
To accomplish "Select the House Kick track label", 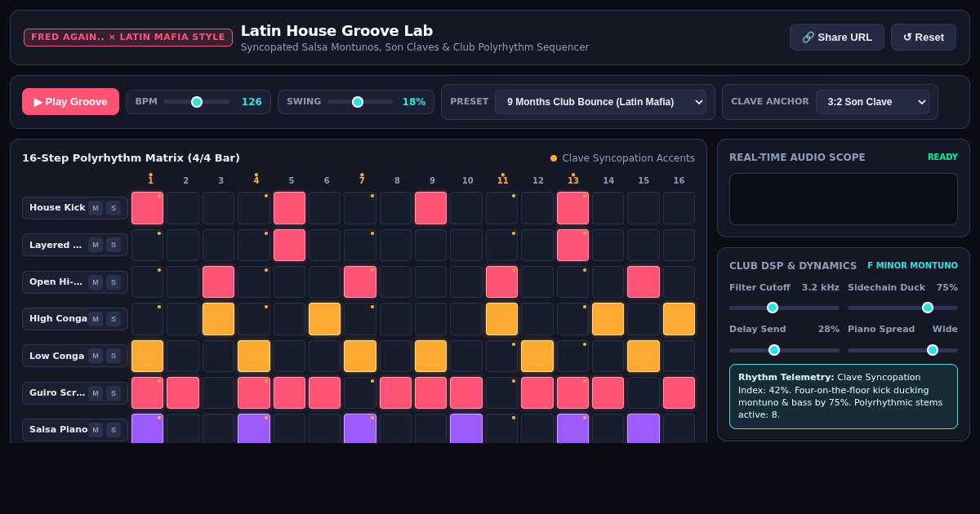I will (x=57, y=208).
